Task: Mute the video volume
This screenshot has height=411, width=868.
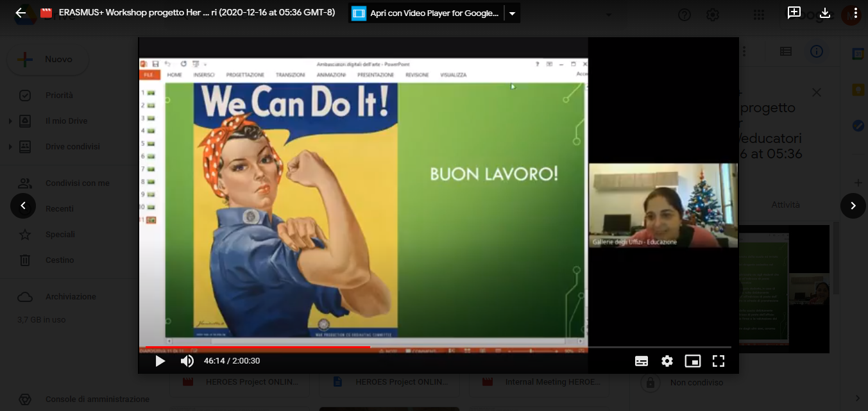Action: [x=187, y=361]
